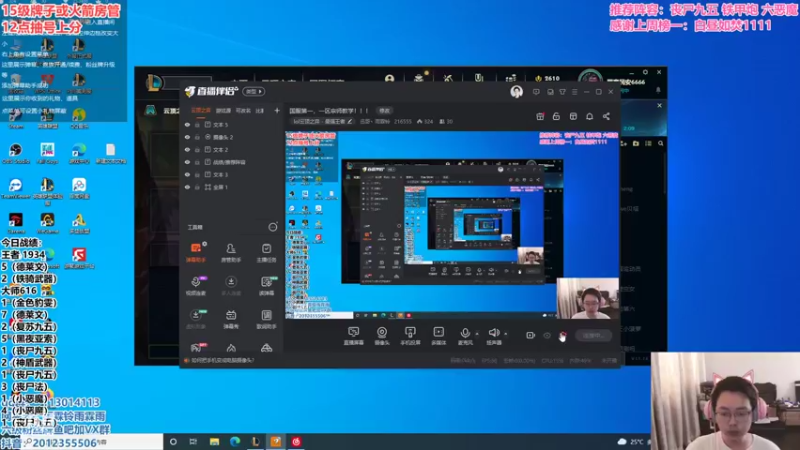This screenshot has height=450, width=800.
Task: Hide the 文本 3 source
Action: 187,174
